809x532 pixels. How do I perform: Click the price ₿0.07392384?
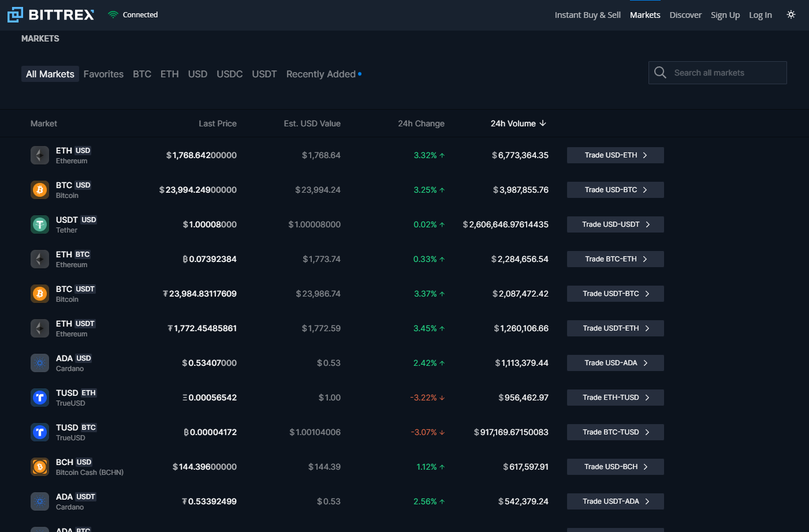coord(210,259)
